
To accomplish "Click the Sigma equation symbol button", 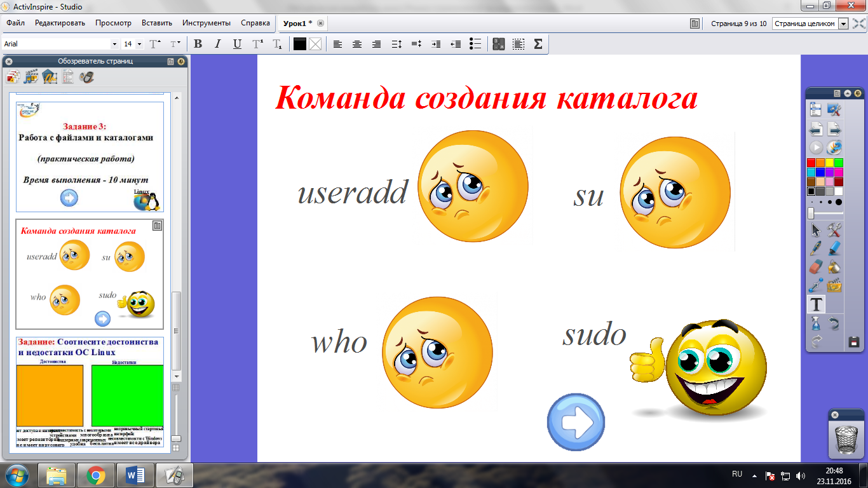I will click(538, 44).
